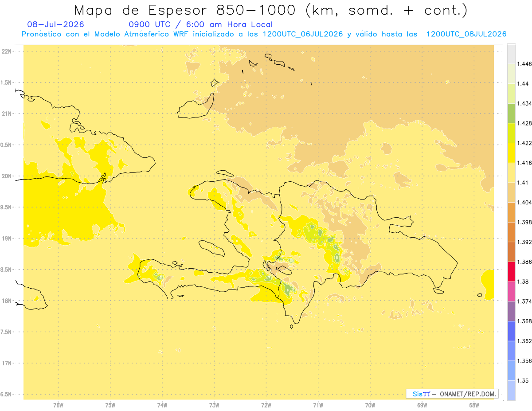Click the colorbar value "1.404"
This screenshot has width=532, height=411.
pos(524,202)
